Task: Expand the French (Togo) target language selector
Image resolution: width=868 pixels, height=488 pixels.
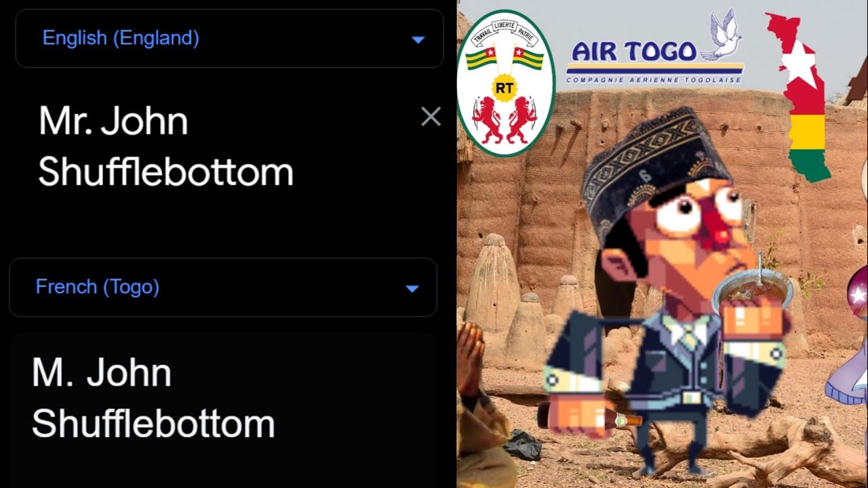Action: [x=223, y=287]
